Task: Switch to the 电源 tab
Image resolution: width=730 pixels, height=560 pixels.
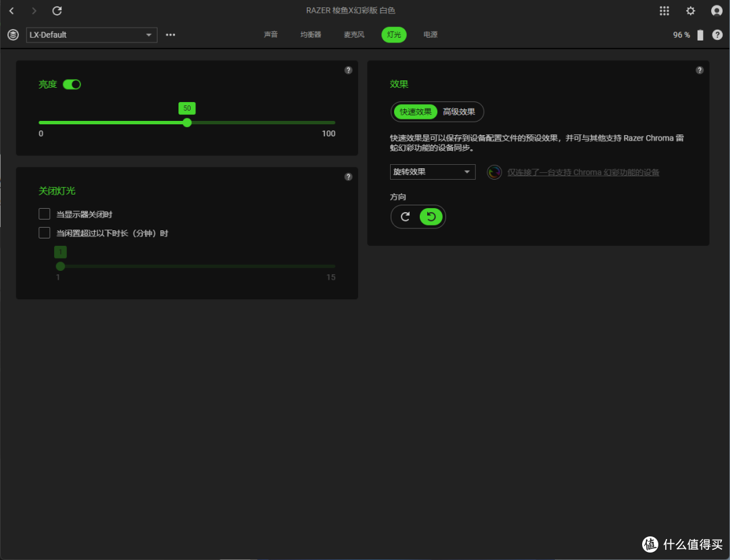Action: point(431,35)
